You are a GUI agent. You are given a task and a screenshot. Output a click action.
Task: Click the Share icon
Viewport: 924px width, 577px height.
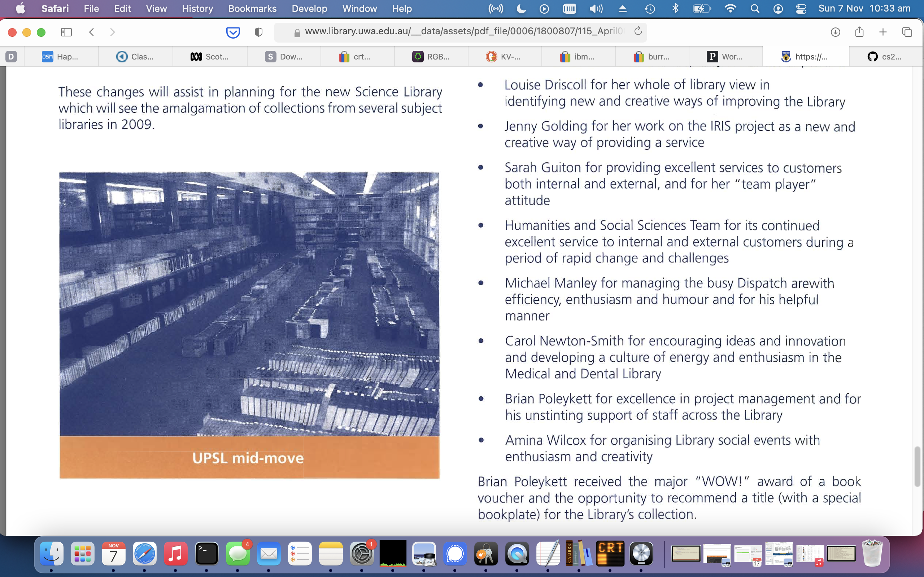859,32
